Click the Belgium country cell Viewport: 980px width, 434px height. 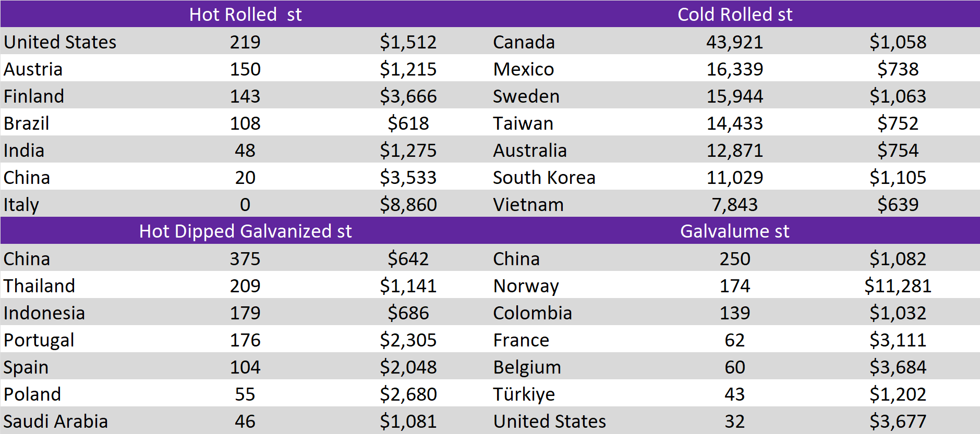tap(527, 367)
